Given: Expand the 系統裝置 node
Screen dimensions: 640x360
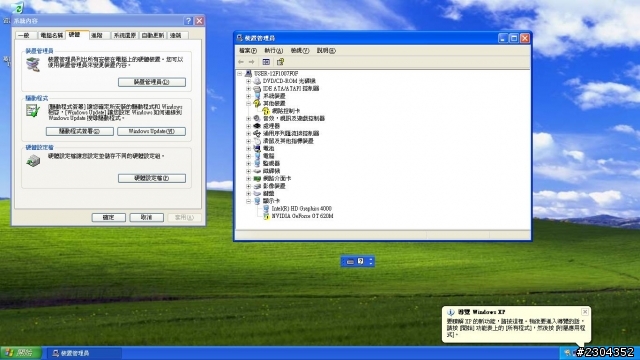Looking at the screenshot, I should click(x=248, y=96).
